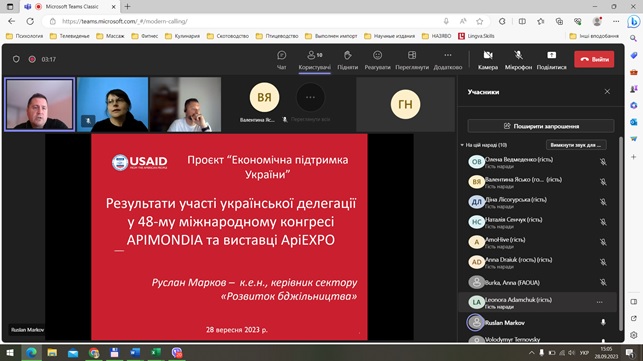This screenshot has height=361, width=643.
Task: Click mic icon for AmoHive guest
Action: coord(603,242)
